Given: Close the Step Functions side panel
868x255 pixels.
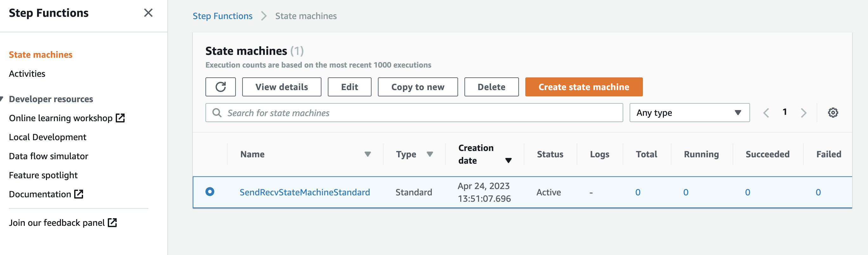Looking at the screenshot, I should 148,13.
